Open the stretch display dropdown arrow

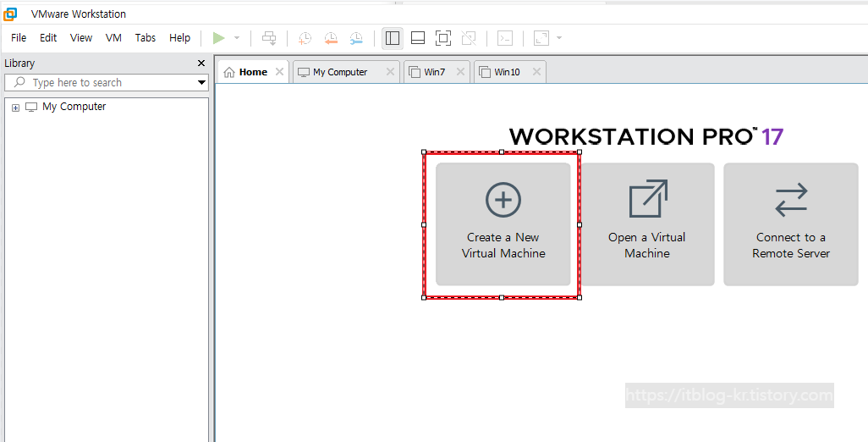pos(559,38)
